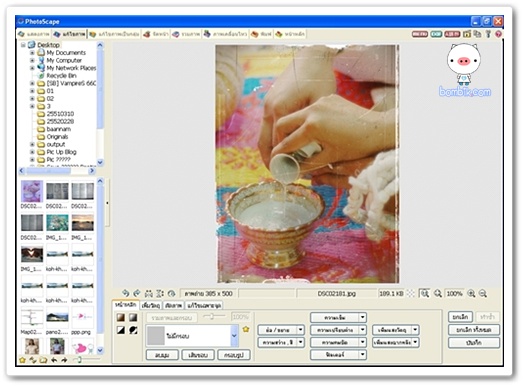
Task: Switch to the Crop tab in bottom panel
Action: (173, 305)
